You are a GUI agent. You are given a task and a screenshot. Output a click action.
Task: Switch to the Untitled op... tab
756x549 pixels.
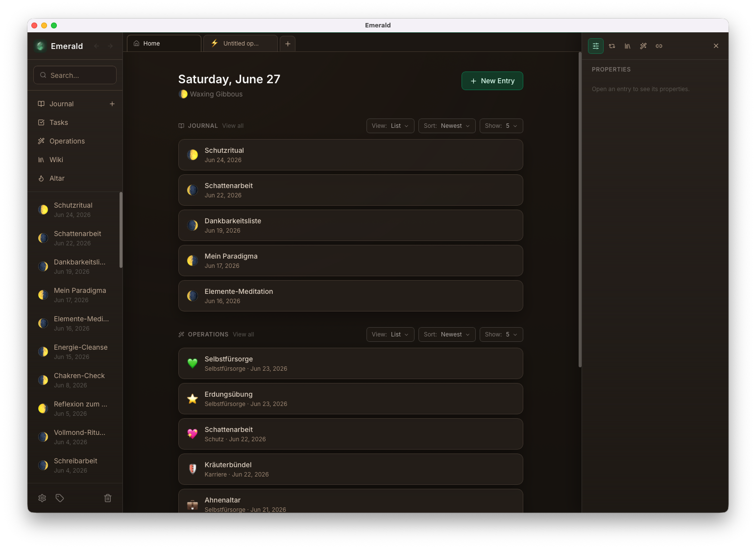241,44
